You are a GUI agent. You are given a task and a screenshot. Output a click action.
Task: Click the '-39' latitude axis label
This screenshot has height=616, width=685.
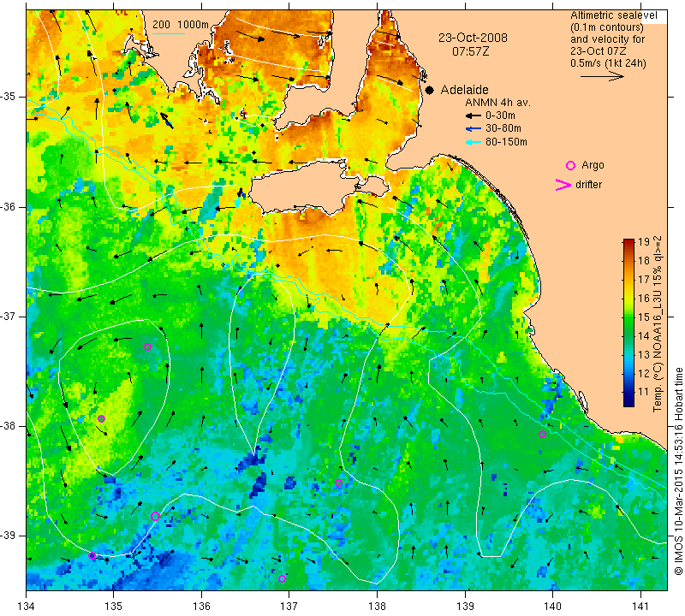(9, 536)
